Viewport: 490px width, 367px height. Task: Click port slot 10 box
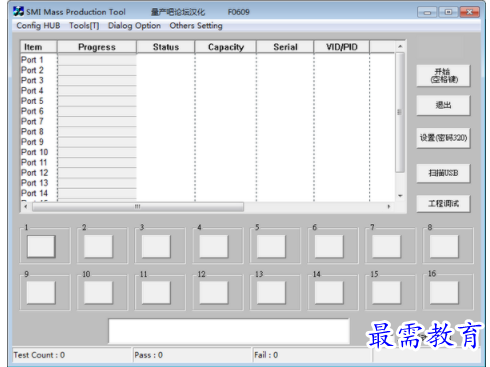click(x=98, y=292)
